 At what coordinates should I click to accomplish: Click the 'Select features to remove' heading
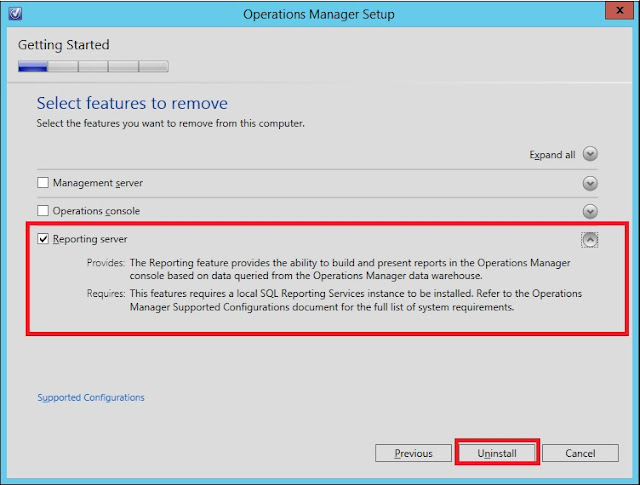pyautogui.click(x=132, y=103)
